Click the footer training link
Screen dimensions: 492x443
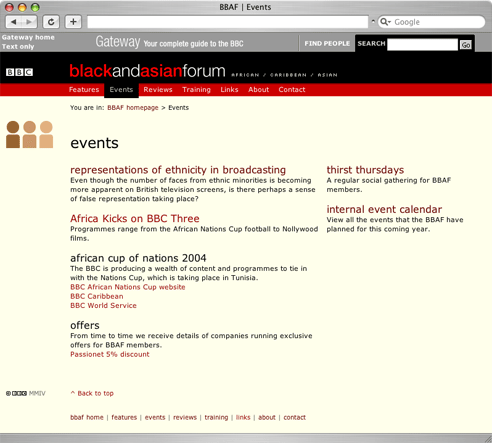[x=216, y=418]
